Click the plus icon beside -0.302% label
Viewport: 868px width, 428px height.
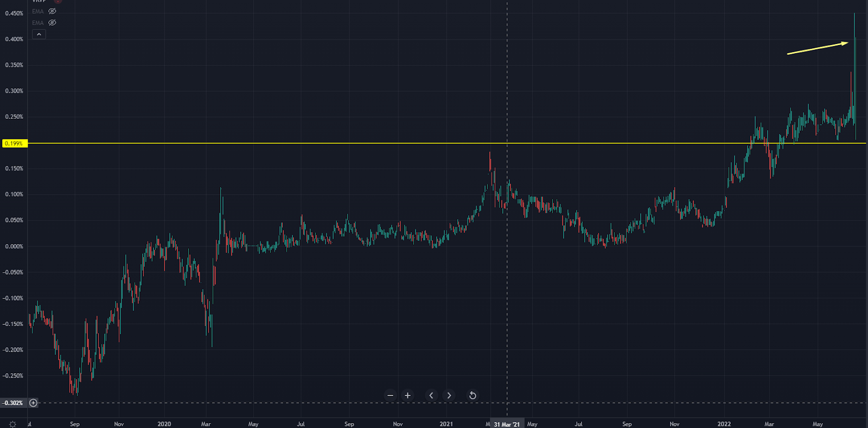(33, 403)
